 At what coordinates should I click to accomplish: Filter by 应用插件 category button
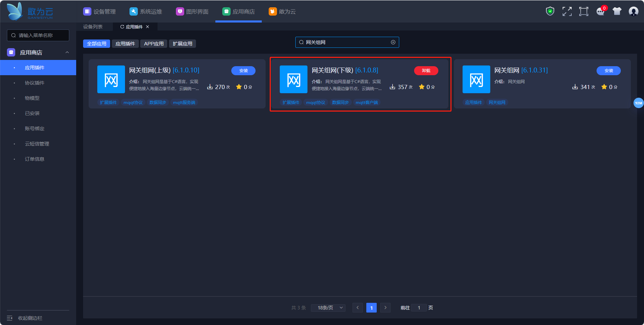tap(125, 44)
